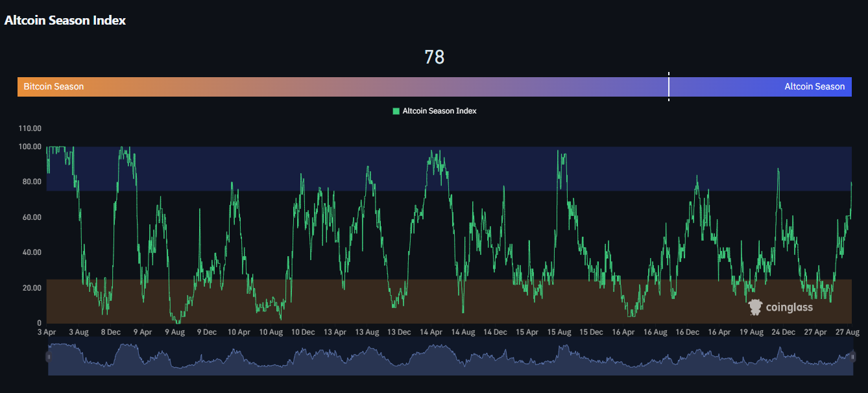The height and width of the screenshot is (393, 868).
Task: Click the coinglass watermark text
Action: pyautogui.click(x=789, y=307)
